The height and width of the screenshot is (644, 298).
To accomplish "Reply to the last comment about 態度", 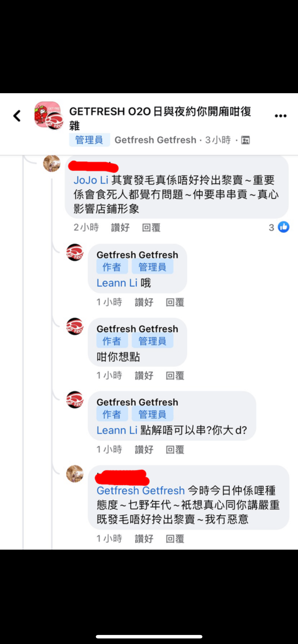I will click(x=175, y=539).
